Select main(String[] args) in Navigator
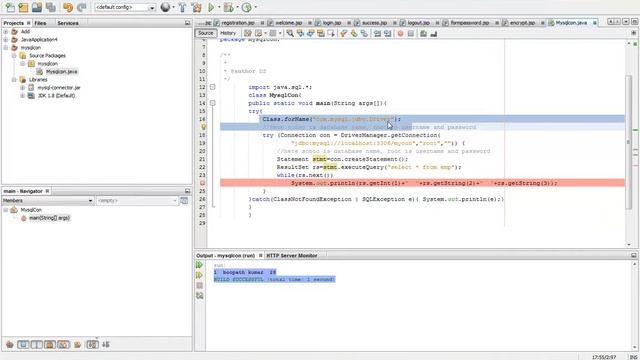 [49, 218]
